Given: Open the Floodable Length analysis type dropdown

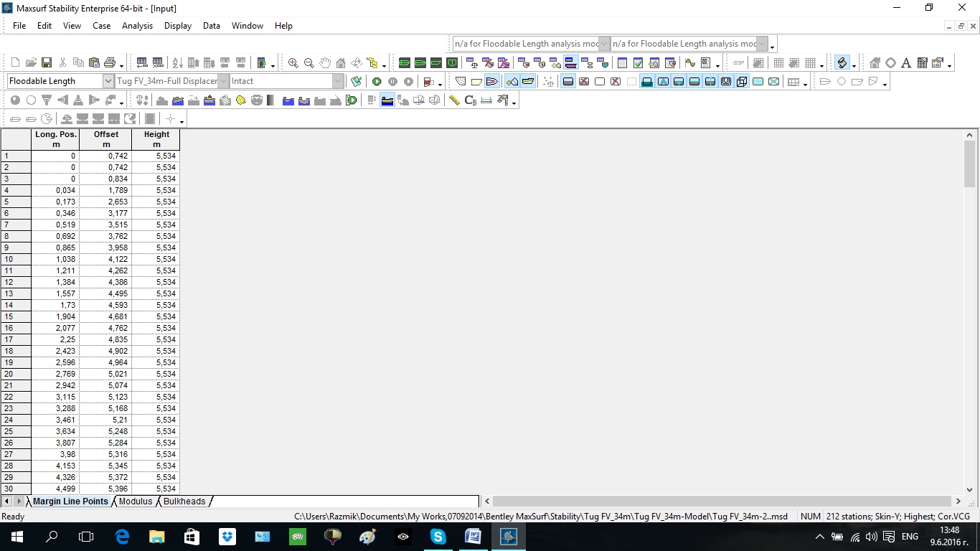Looking at the screenshot, I should (108, 82).
